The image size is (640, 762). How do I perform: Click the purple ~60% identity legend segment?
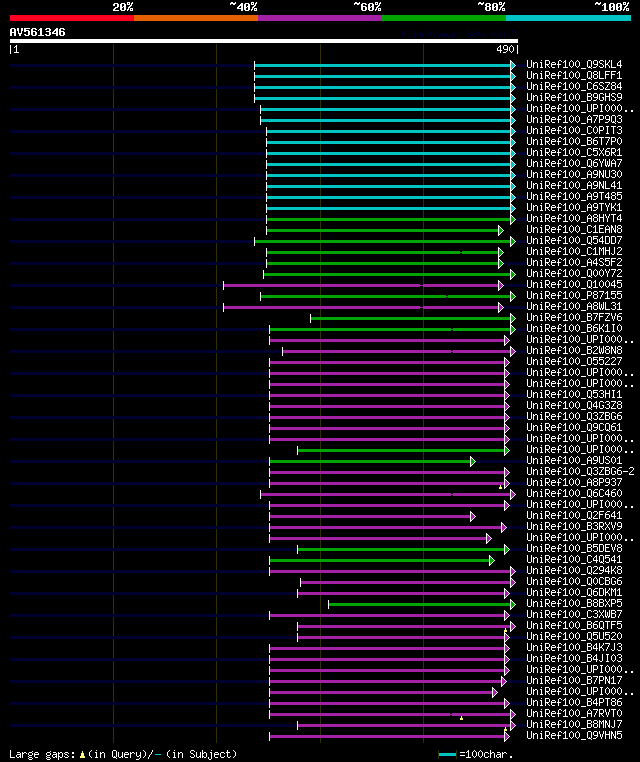[320, 18]
